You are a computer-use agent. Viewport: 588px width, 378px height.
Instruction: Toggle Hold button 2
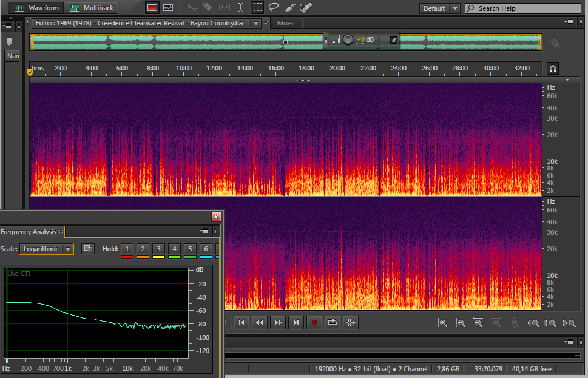(143, 249)
